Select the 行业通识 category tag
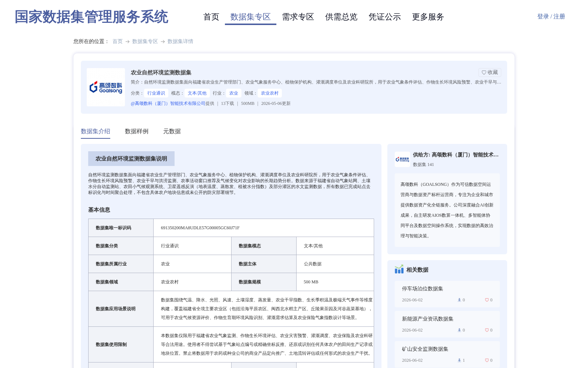Screen dimensions: 588x368 [156, 93]
